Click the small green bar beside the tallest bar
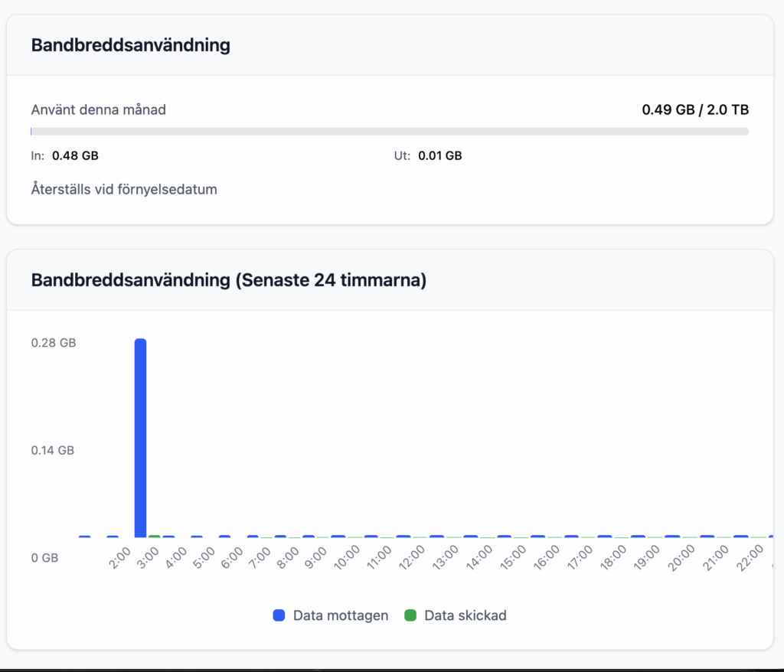Screen dimensions: 784x672 click(155, 537)
